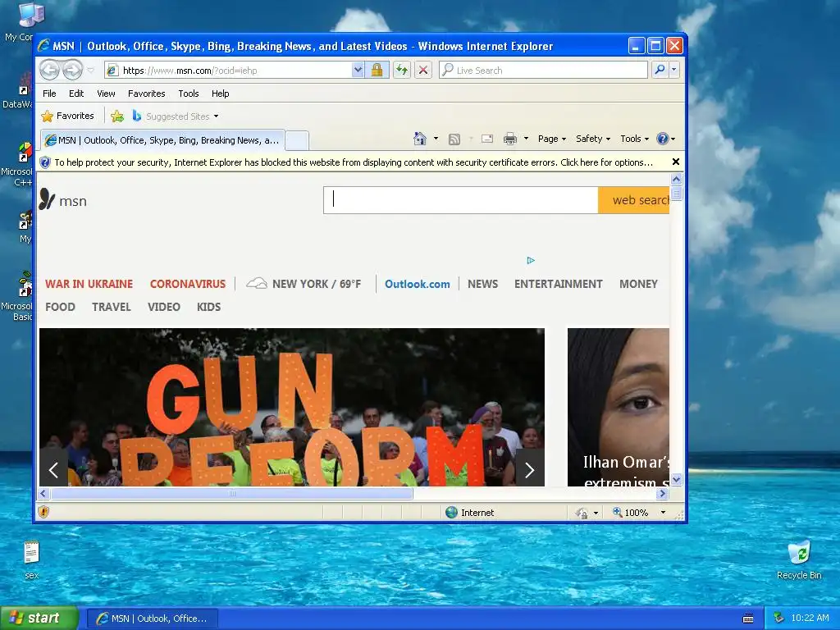Open the Favorites menu in menu bar

coord(146,94)
